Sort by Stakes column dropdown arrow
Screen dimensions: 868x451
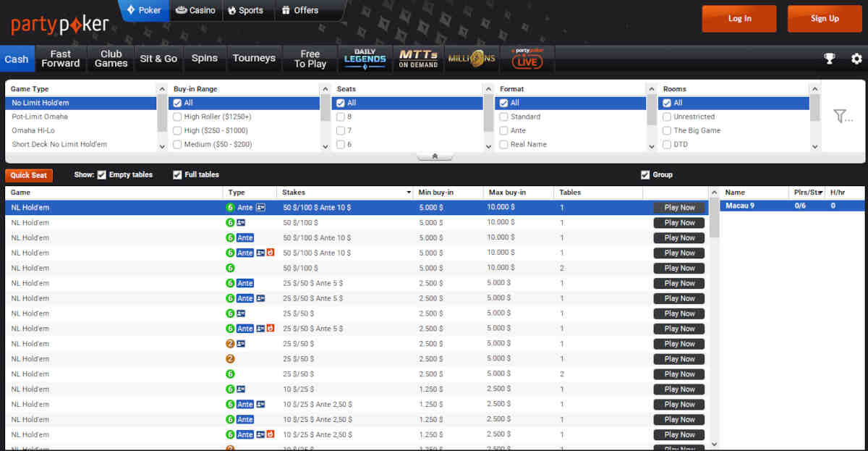[x=410, y=193]
